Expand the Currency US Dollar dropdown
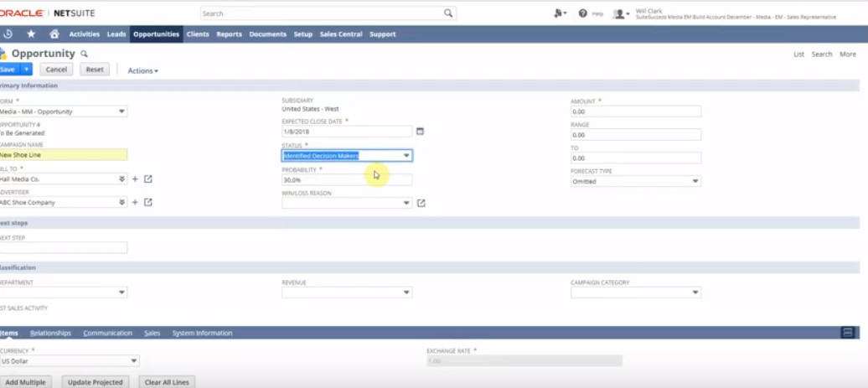 133,361
